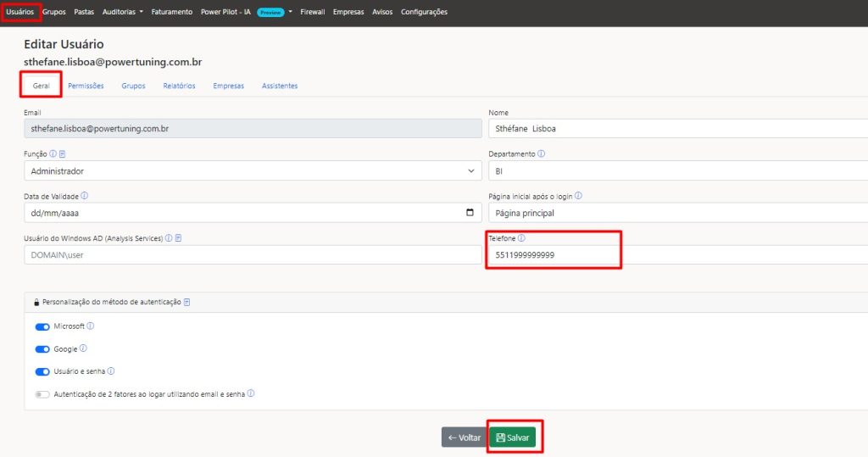Switch to the Permissões tab
The height and width of the screenshot is (457, 868).
coord(86,86)
